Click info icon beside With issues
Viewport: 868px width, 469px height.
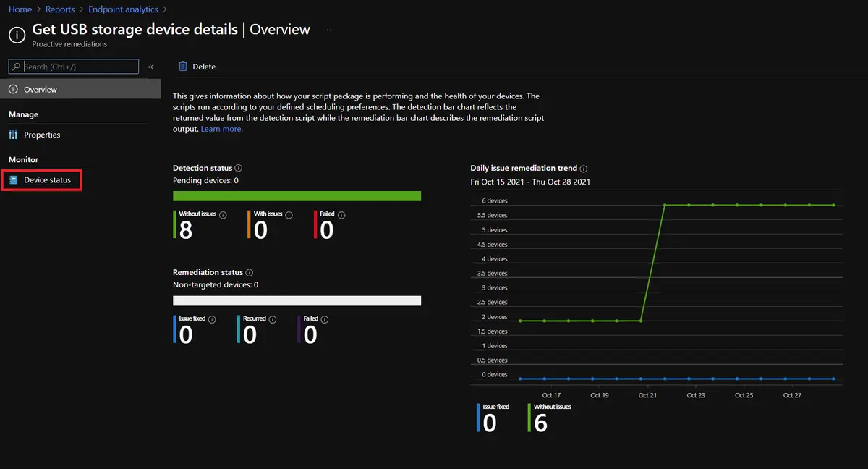coord(289,215)
